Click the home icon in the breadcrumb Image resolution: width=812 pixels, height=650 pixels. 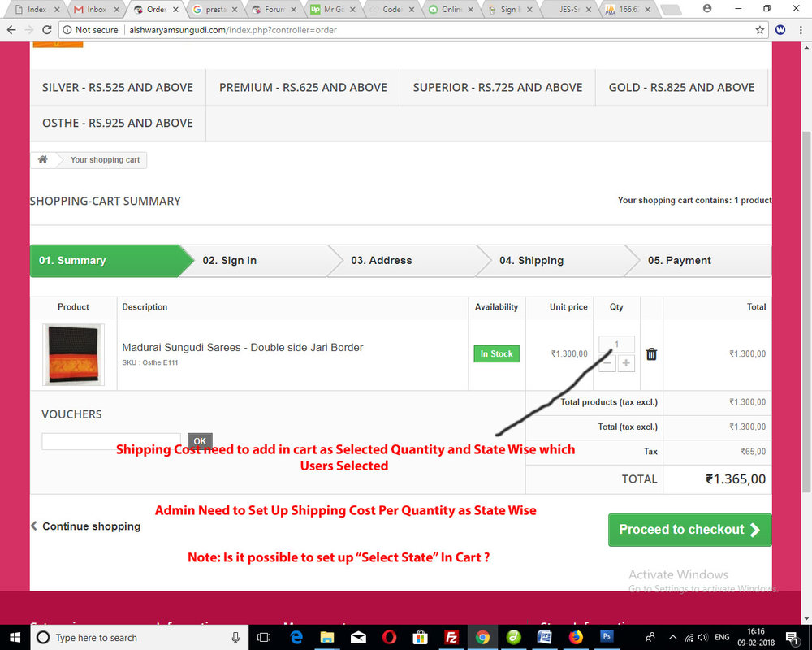pos(44,159)
